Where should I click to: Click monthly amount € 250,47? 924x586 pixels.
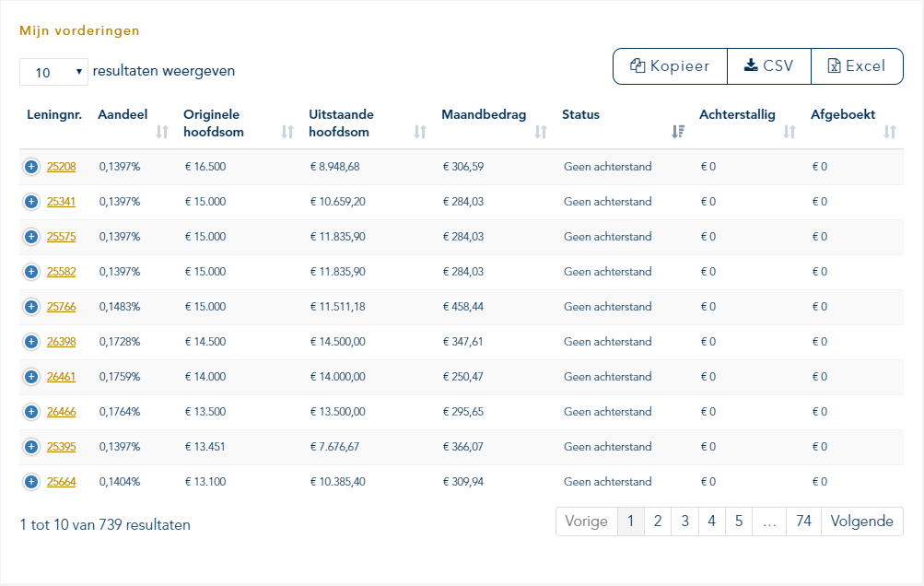463,377
